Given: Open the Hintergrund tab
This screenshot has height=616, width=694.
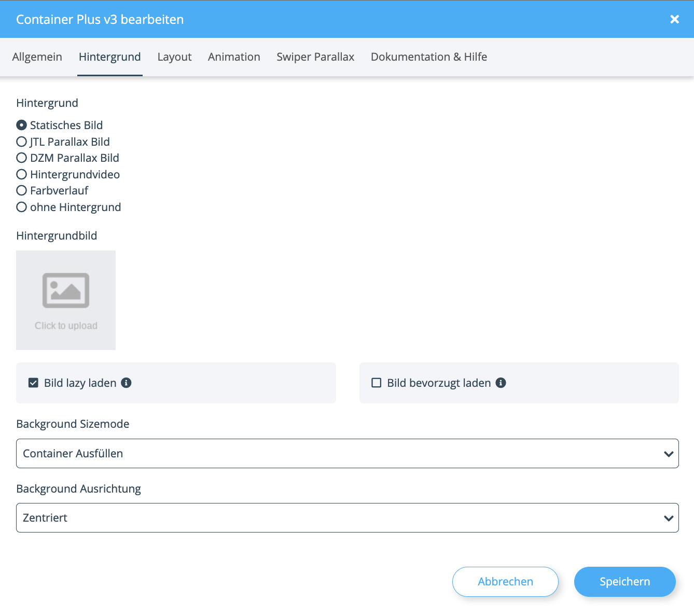Looking at the screenshot, I should point(110,57).
